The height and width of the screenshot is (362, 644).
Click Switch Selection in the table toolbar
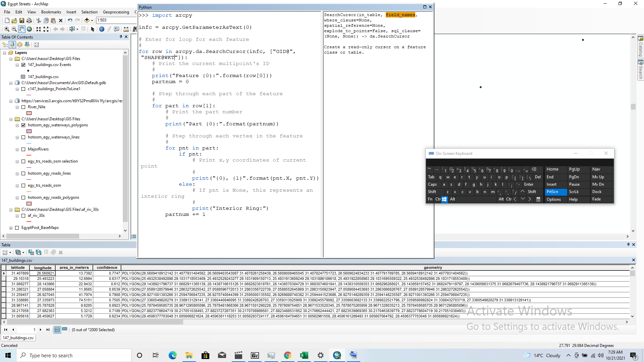tap(38, 252)
